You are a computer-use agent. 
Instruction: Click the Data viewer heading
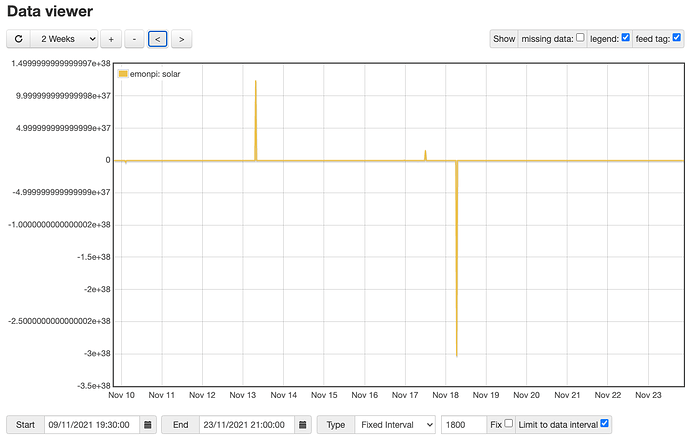click(x=50, y=11)
